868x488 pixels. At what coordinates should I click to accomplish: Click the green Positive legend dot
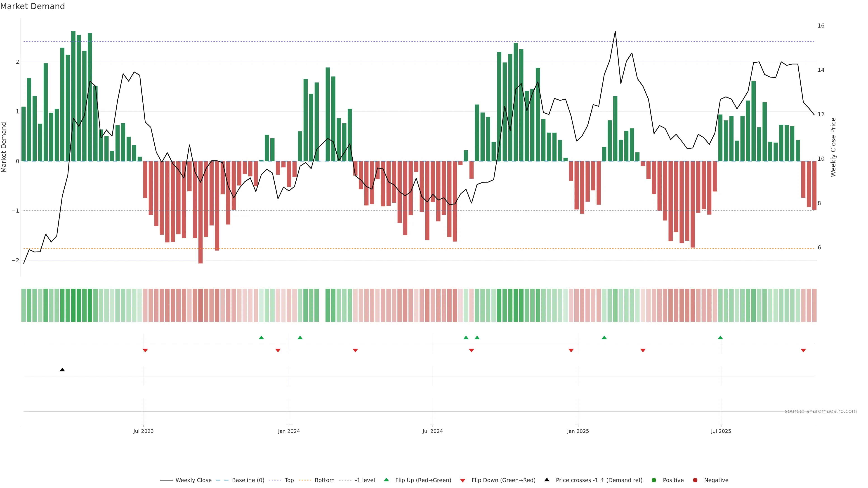click(654, 480)
